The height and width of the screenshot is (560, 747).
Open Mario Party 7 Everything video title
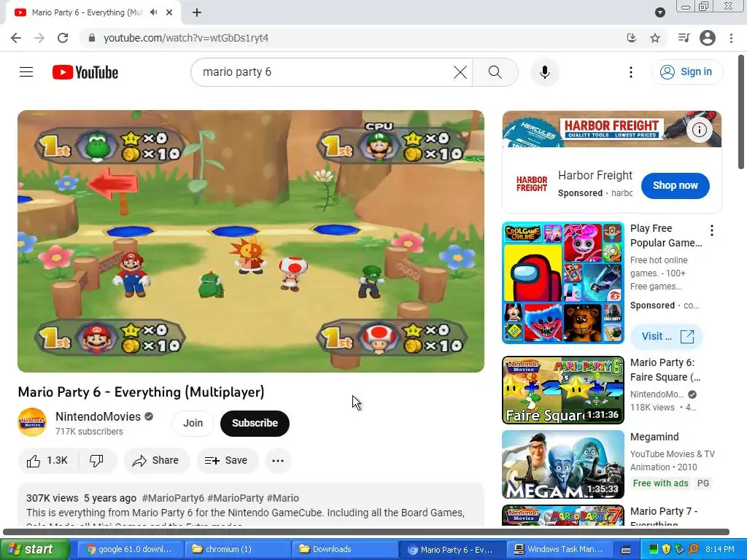(664, 517)
